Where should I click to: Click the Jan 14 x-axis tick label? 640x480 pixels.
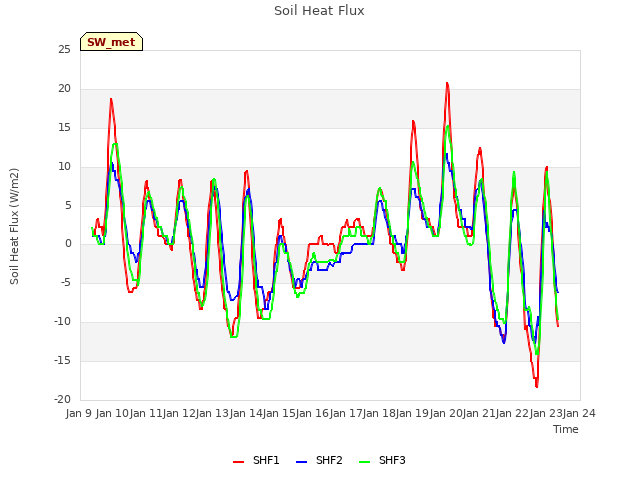point(246,413)
